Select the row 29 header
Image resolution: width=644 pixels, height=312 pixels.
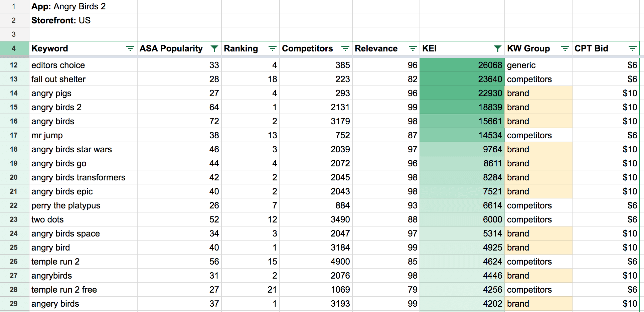(14, 304)
